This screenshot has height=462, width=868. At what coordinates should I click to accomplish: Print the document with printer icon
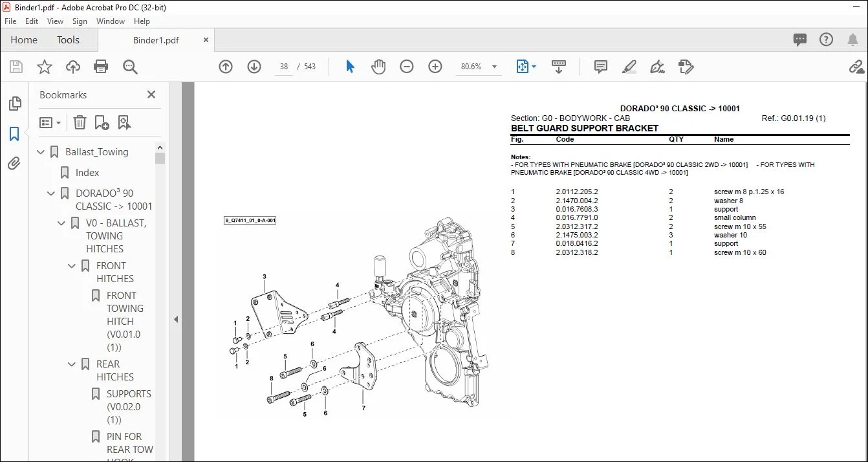(101, 67)
